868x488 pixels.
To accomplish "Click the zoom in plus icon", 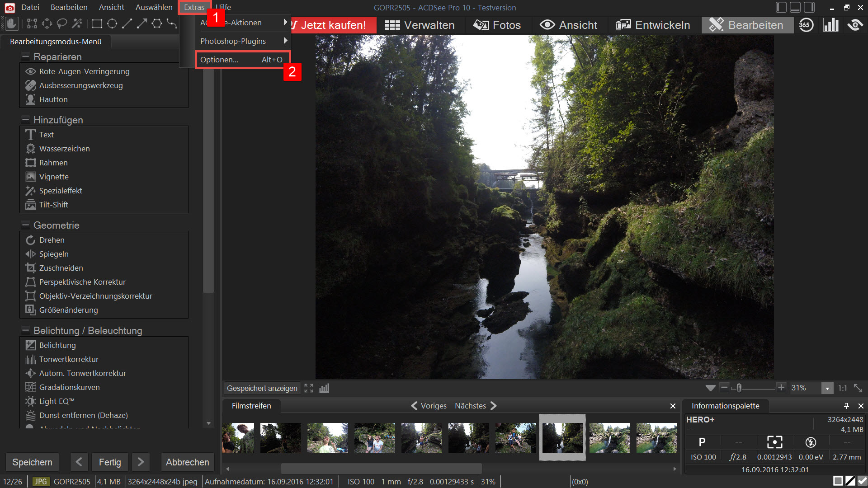I will coord(781,387).
